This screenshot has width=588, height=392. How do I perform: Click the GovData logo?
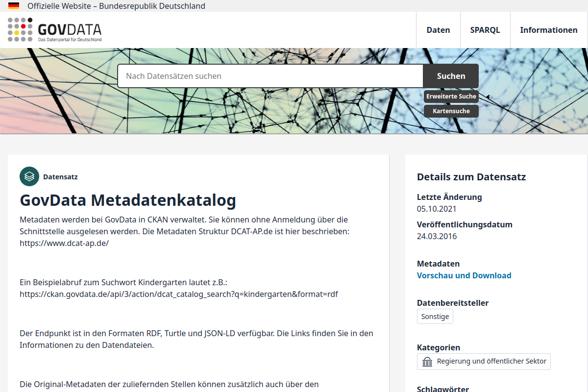pyautogui.click(x=54, y=29)
